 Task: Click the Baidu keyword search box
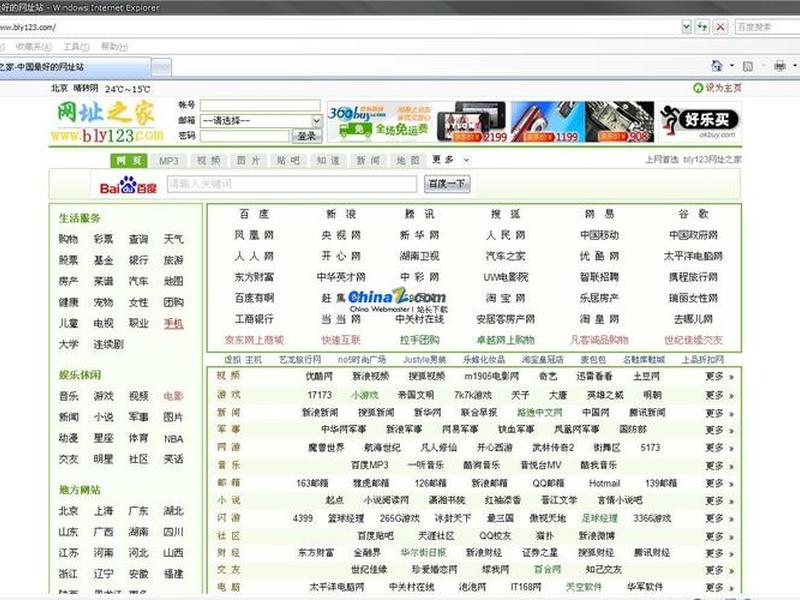coord(292,184)
